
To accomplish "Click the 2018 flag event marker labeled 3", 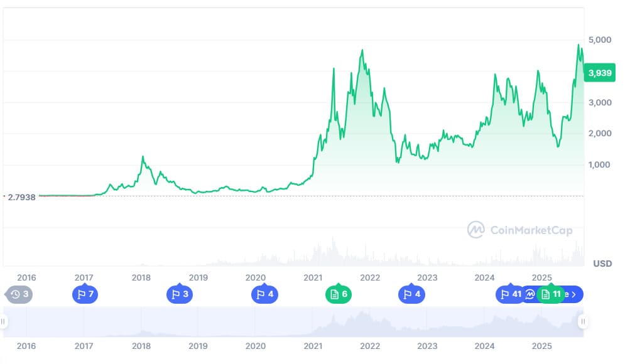I will (180, 294).
